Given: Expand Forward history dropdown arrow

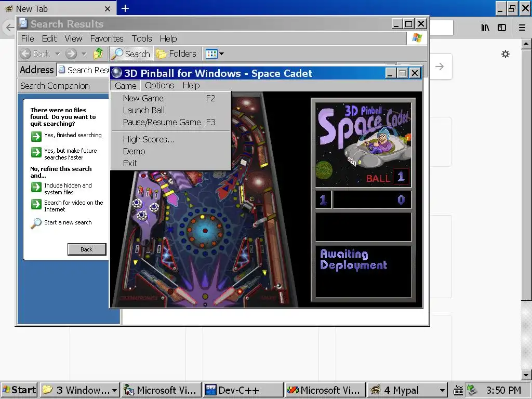Looking at the screenshot, I should point(84,54).
